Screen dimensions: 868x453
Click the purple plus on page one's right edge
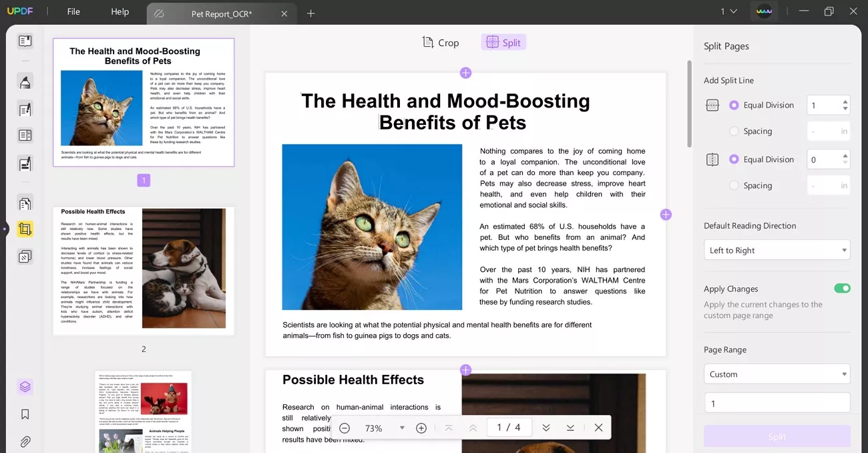point(666,214)
